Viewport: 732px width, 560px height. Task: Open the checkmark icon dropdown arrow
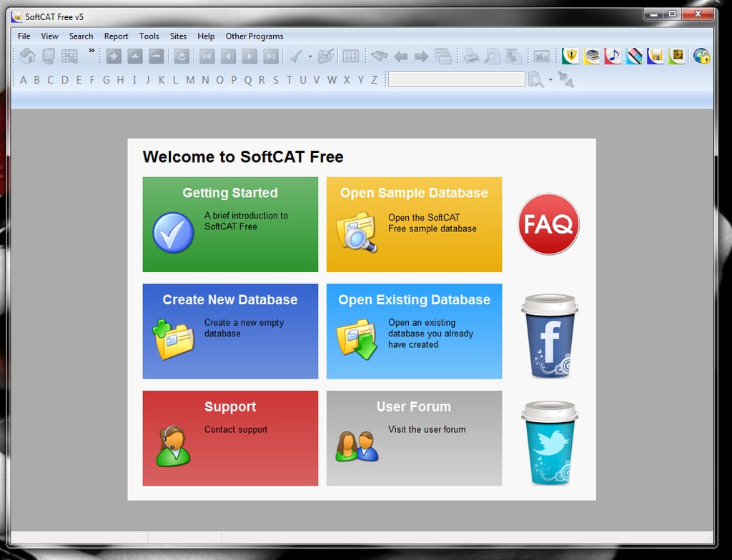[x=310, y=57]
